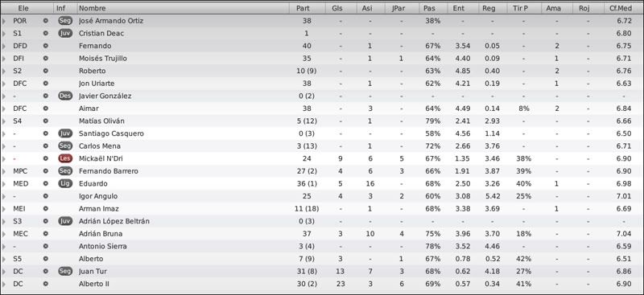The width and height of the screenshot is (644, 295).
Task: Sort by the Gls column header
Action: point(336,8)
